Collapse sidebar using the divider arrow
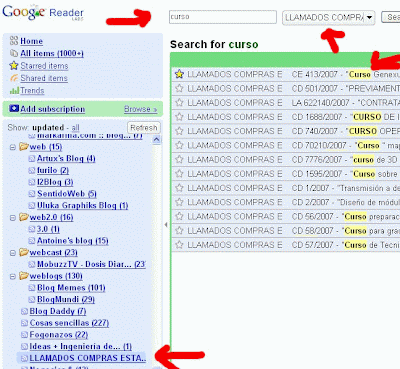 pyautogui.click(x=166, y=225)
